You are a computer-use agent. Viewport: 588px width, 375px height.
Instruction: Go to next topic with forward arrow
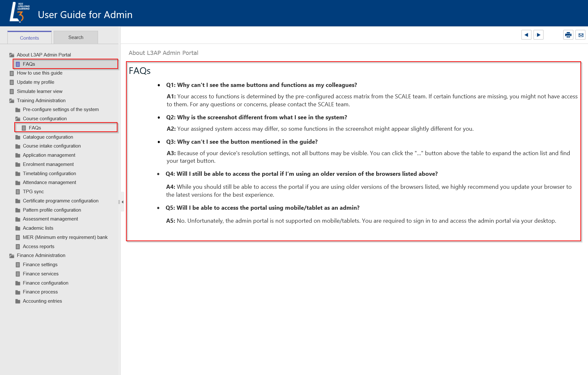[x=538, y=35]
